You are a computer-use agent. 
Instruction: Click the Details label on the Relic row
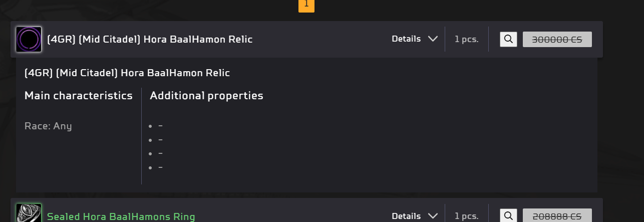[x=406, y=39]
